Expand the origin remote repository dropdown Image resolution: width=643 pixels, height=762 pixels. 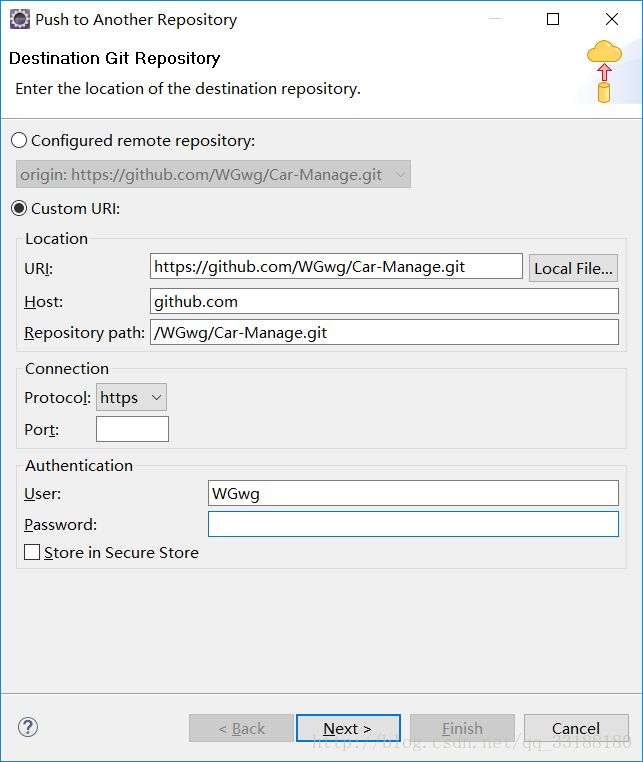(x=213, y=175)
